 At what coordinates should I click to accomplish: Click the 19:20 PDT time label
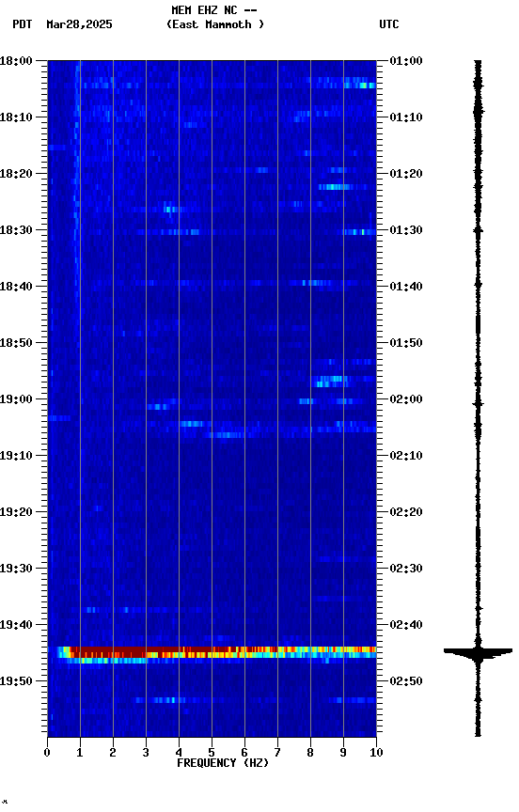[16, 512]
